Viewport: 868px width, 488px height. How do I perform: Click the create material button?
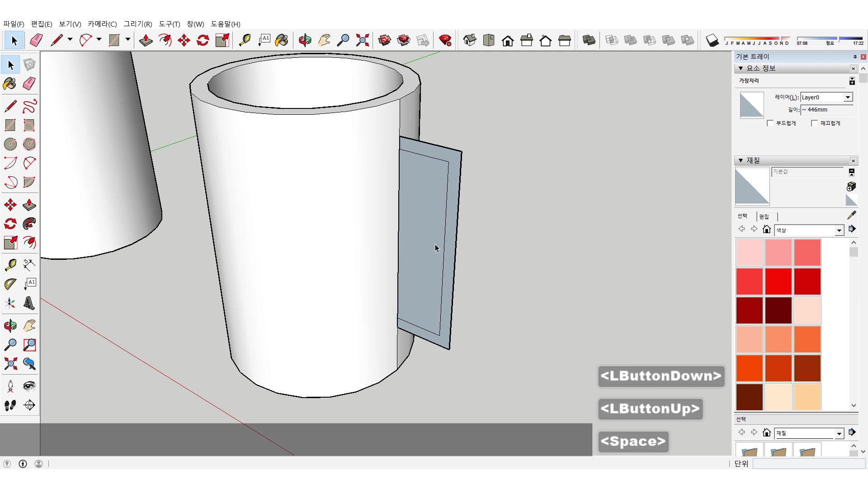click(x=851, y=186)
